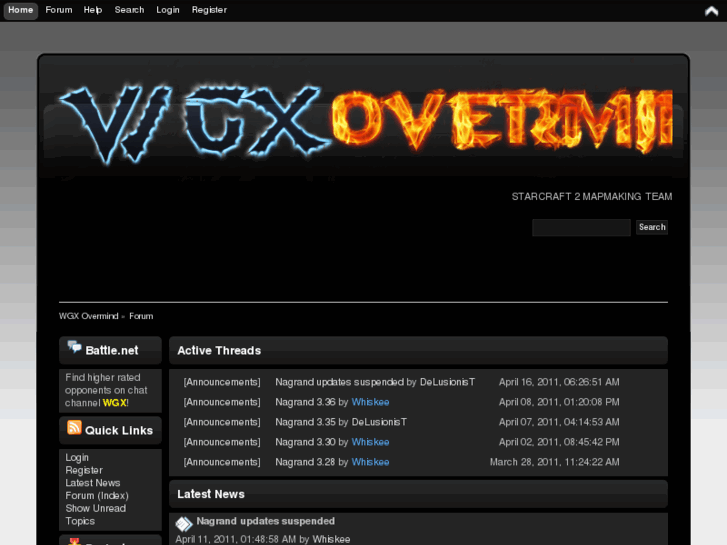The height and width of the screenshot is (545, 727).
Task: Click the Search button beside input
Action: [652, 227]
